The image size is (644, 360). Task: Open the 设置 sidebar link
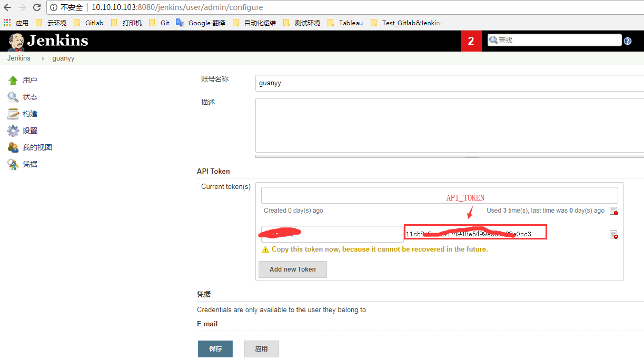tap(30, 131)
